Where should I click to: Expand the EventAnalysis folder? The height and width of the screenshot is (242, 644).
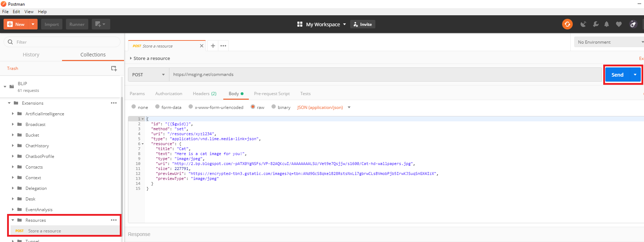pos(13,209)
